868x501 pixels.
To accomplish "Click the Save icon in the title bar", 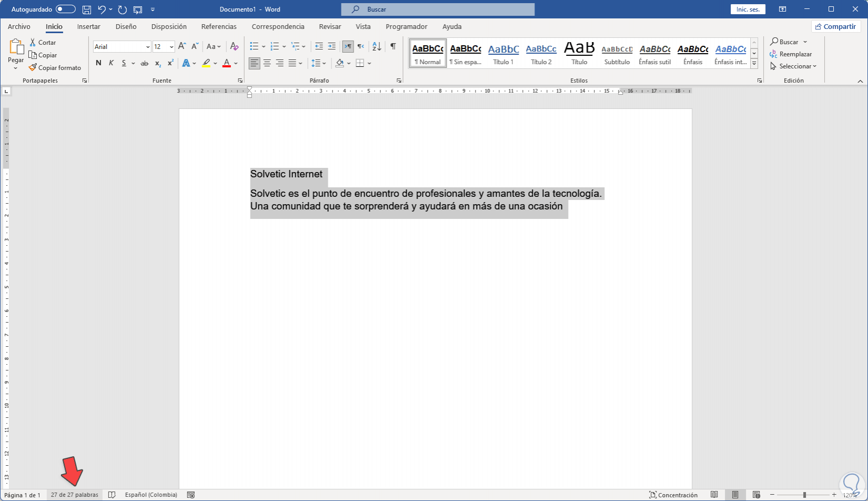I will click(x=87, y=9).
